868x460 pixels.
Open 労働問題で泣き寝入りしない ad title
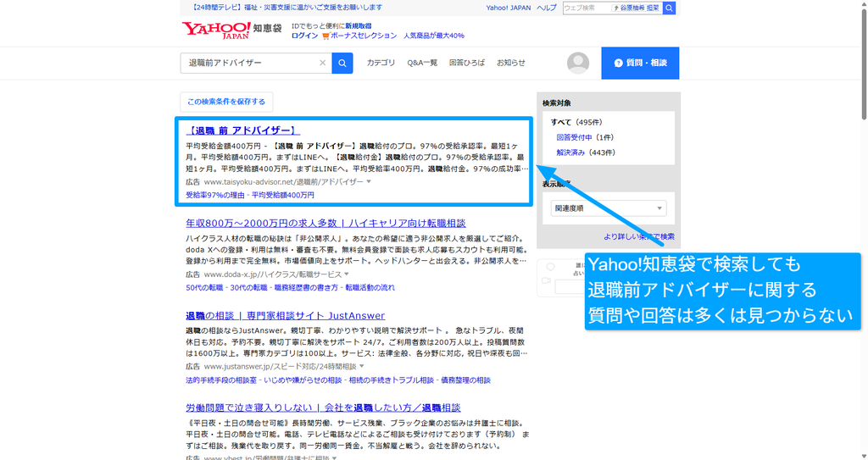pyautogui.click(x=323, y=408)
